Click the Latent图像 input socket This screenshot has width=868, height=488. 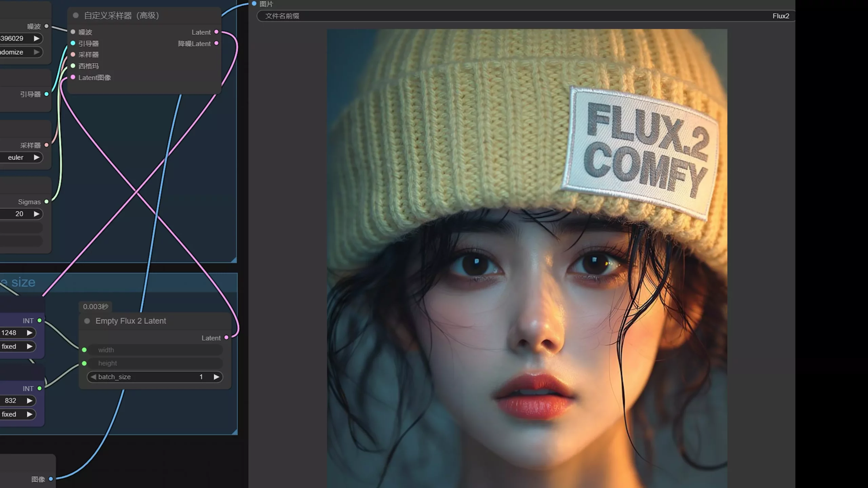73,77
